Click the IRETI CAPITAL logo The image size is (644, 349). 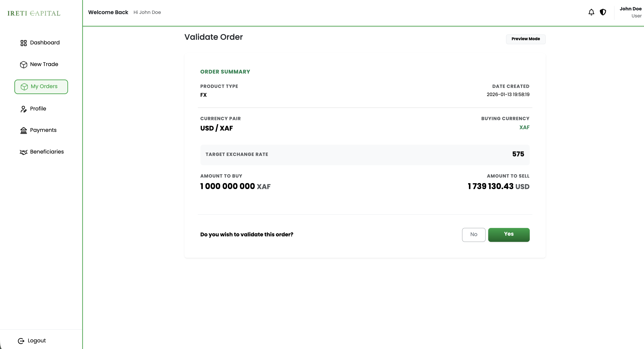[x=34, y=13]
